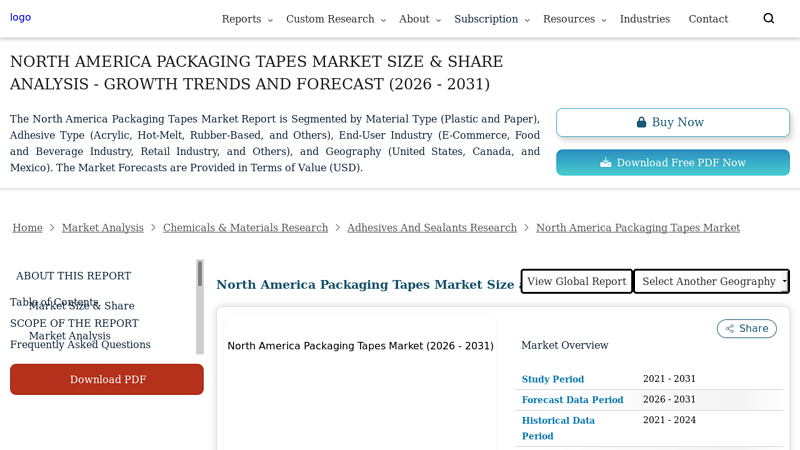Click the Market Overview heading
800x450 pixels.
click(x=565, y=345)
